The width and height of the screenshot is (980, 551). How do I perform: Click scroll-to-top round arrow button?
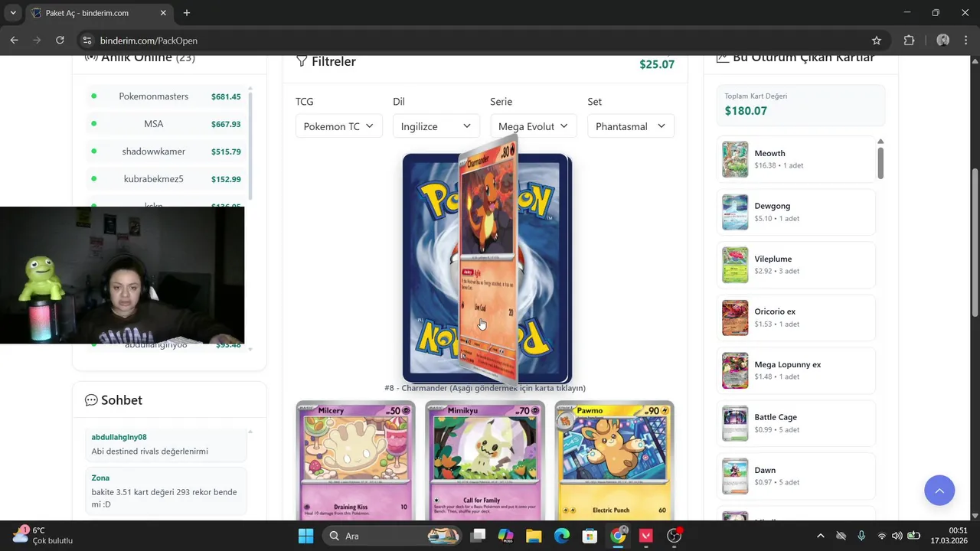click(x=939, y=491)
